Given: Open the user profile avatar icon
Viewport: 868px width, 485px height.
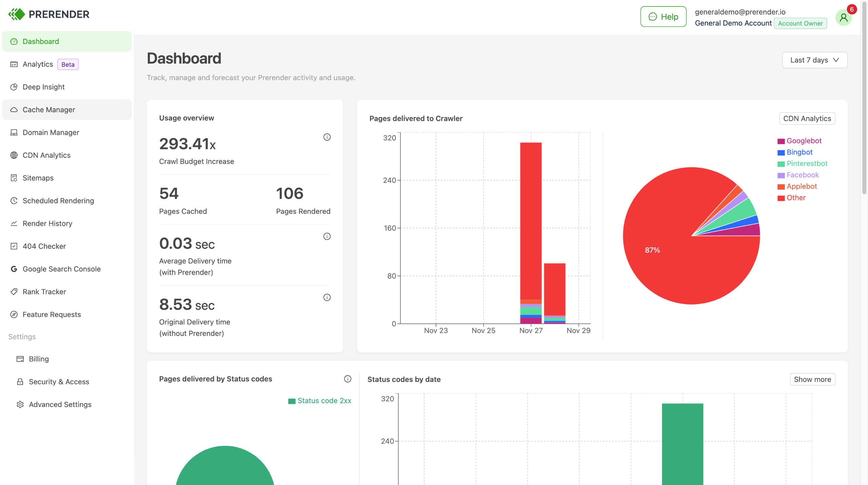Looking at the screenshot, I should (843, 18).
